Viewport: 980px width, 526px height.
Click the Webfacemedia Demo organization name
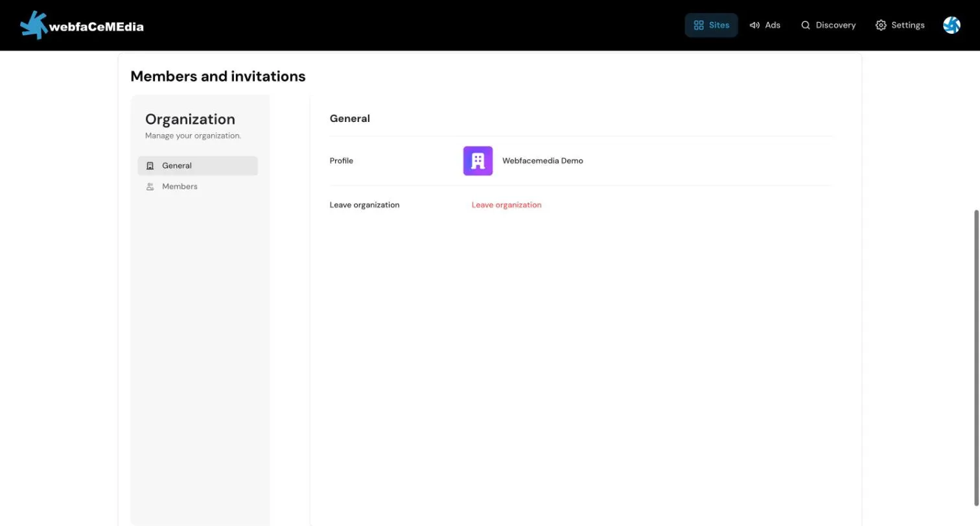point(542,161)
